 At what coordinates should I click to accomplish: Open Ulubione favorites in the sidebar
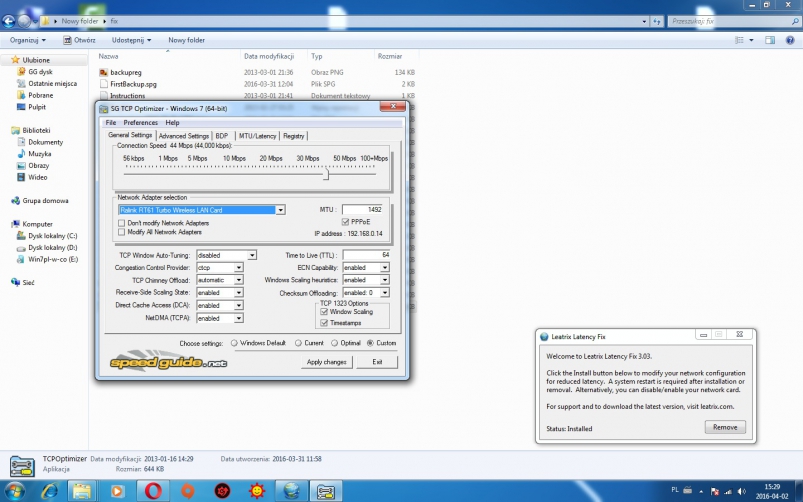[36, 60]
